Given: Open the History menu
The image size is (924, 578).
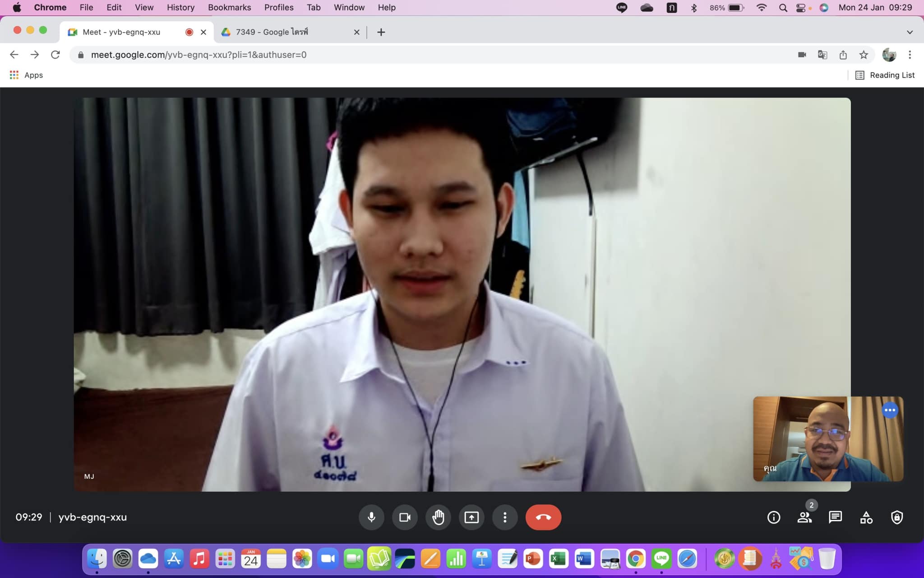Looking at the screenshot, I should click(x=180, y=7).
